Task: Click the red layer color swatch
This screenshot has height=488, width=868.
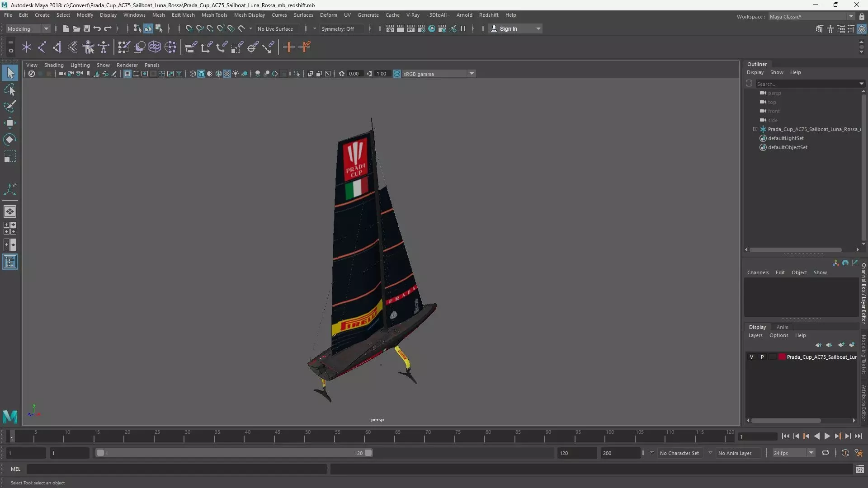Action: tap(782, 357)
